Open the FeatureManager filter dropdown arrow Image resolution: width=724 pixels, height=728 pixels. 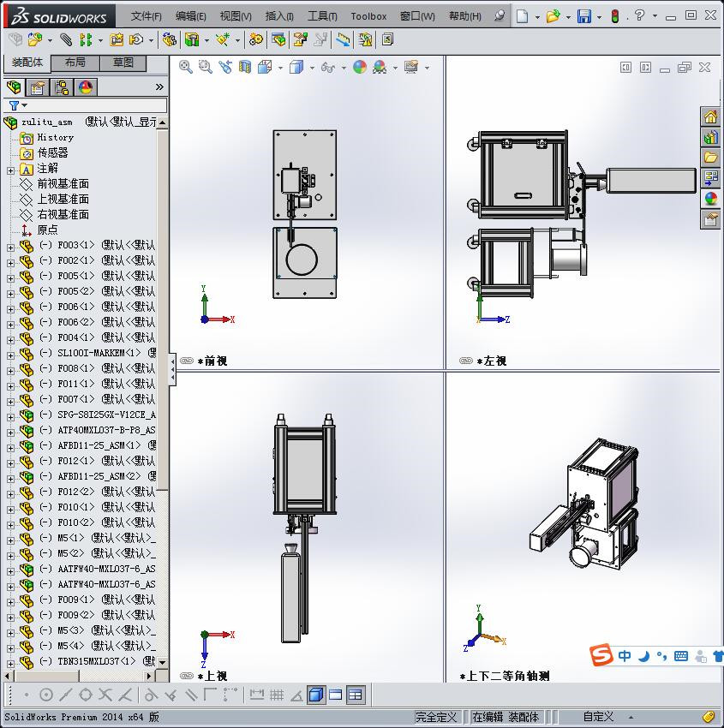25,105
